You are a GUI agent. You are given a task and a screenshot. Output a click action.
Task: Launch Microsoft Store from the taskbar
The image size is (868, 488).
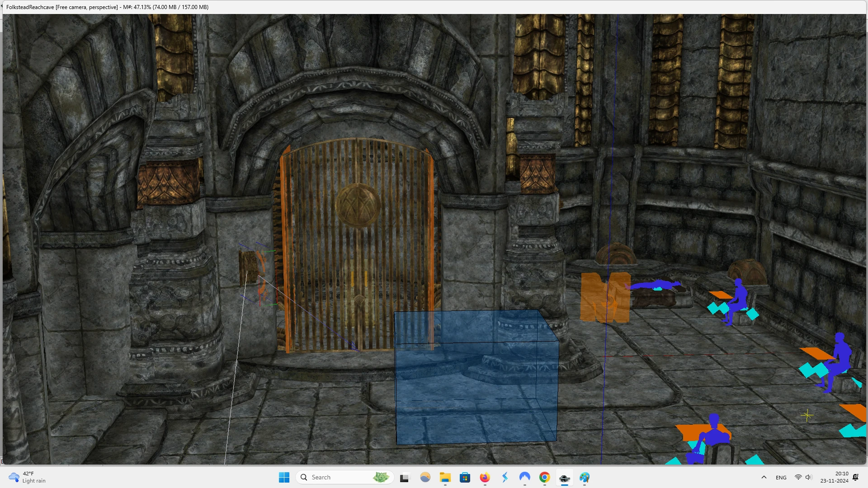click(465, 477)
